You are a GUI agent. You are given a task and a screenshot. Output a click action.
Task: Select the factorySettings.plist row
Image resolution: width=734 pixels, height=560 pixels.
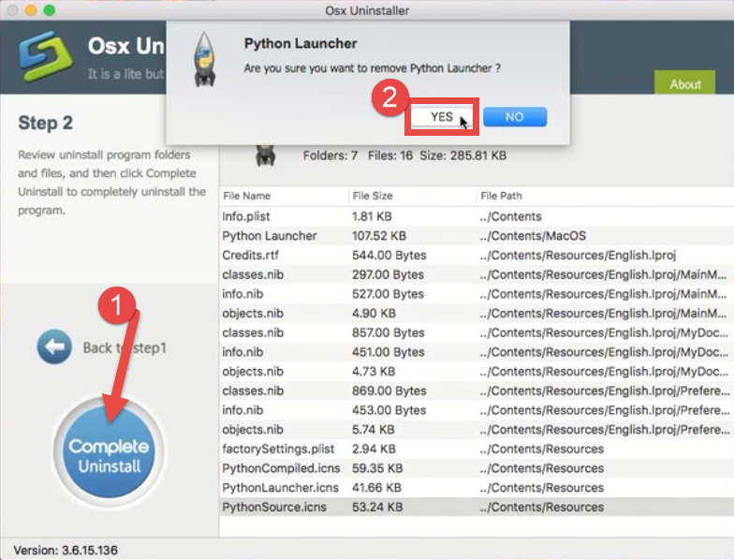277,449
